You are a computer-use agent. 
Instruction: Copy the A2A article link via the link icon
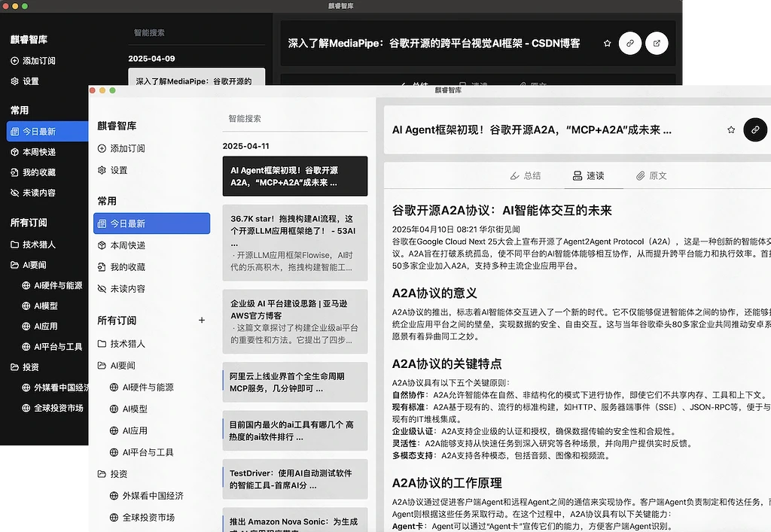point(755,129)
